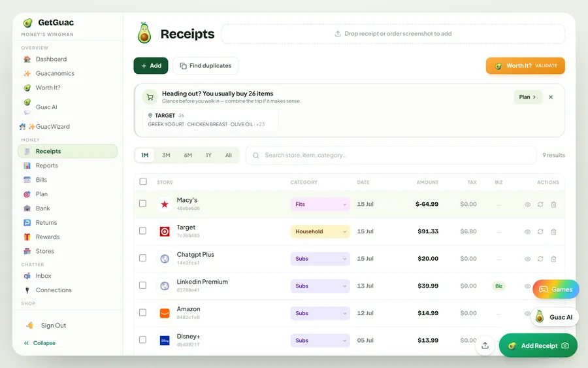The width and height of the screenshot is (588, 368).
Task: Open GuacWizard in sidebar
Action: pos(44,126)
